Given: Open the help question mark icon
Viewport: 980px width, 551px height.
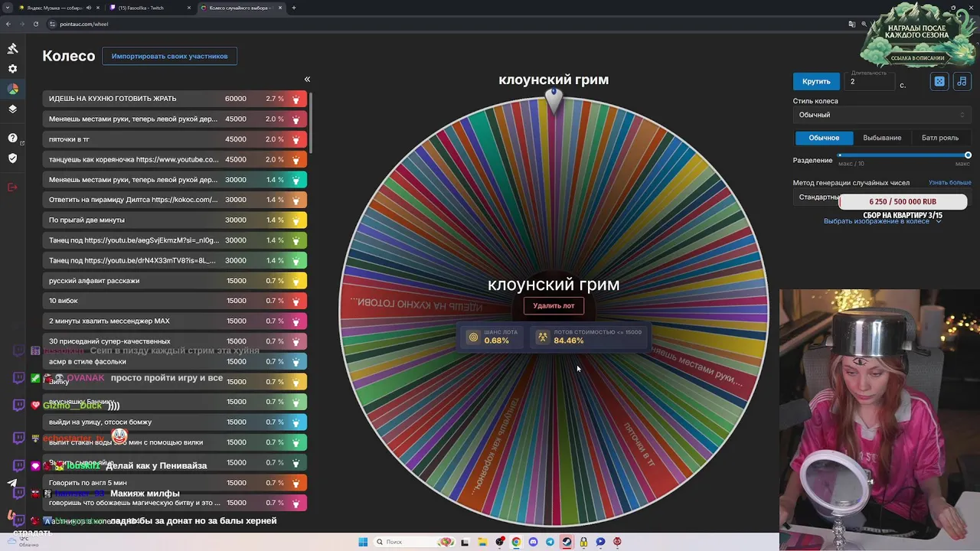Looking at the screenshot, I should (12, 138).
